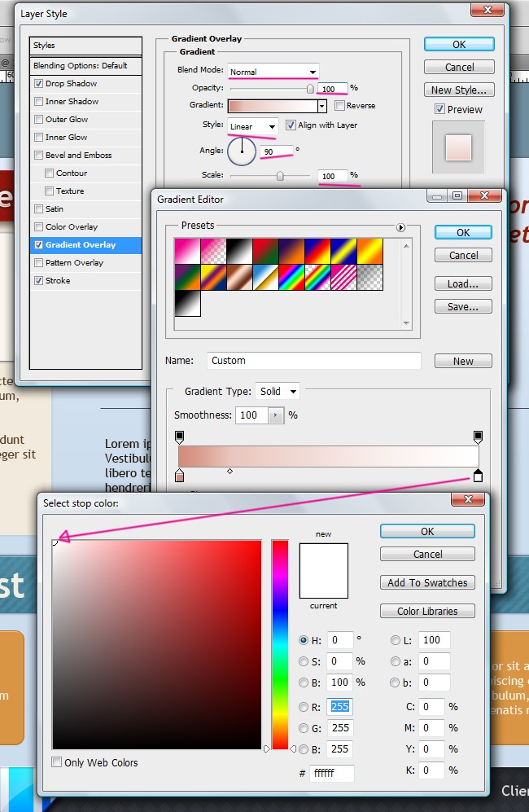Click the Angle dial in Layer Style
The width and height of the screenshot is (529, 812).
pos(242,150)
